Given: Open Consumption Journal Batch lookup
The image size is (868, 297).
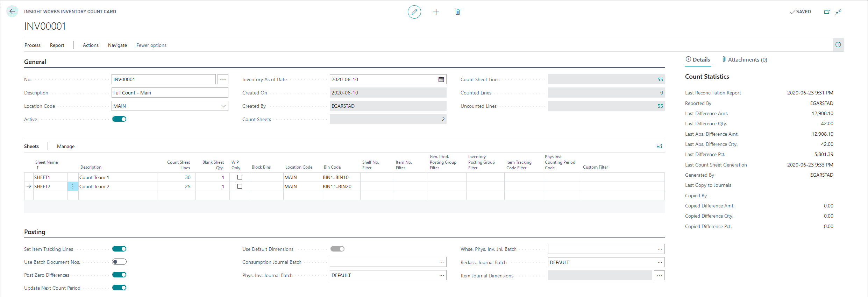Looking at the screenshot, I should (x=442, y=262).
